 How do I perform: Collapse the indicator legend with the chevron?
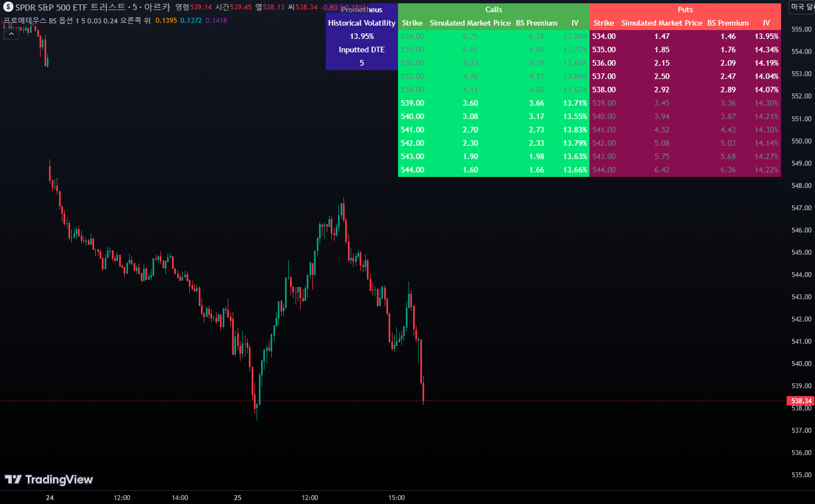click(11, 33)
